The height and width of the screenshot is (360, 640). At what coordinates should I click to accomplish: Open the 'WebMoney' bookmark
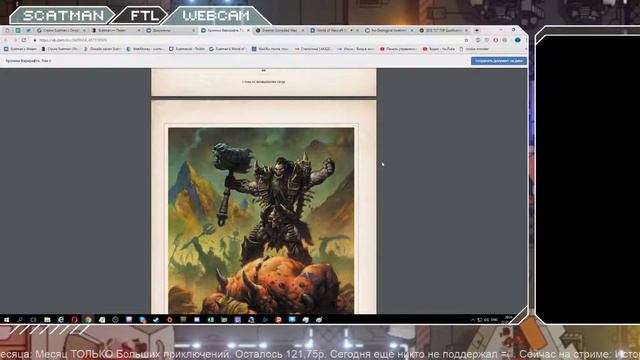click(146, 49)
